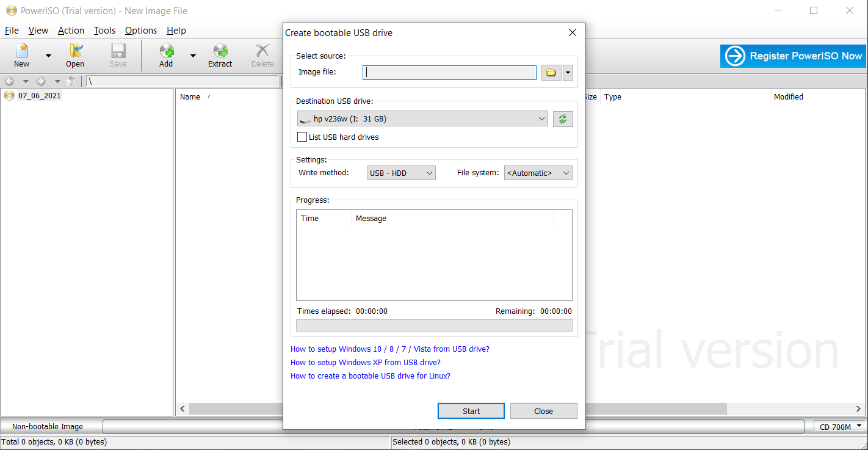The image size is (868, 450).
Task: Click the Extract toolbar icon
Action: point(220,55)
